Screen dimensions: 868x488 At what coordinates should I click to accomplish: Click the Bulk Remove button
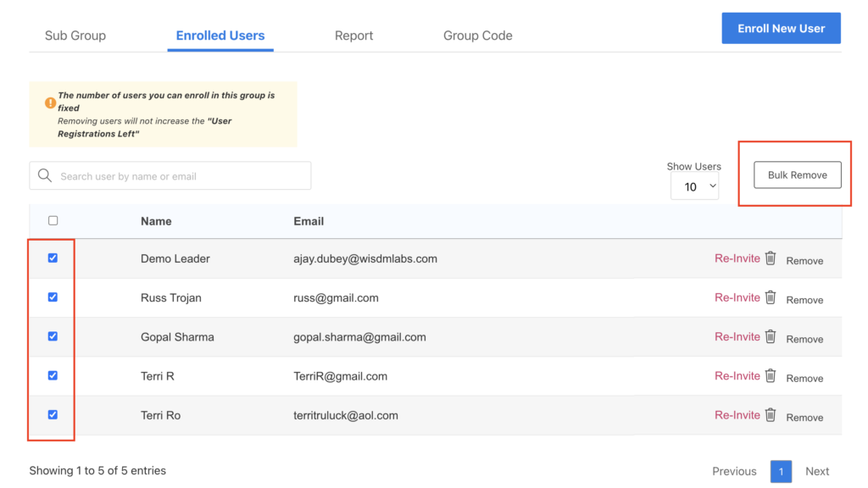(797, 175)
